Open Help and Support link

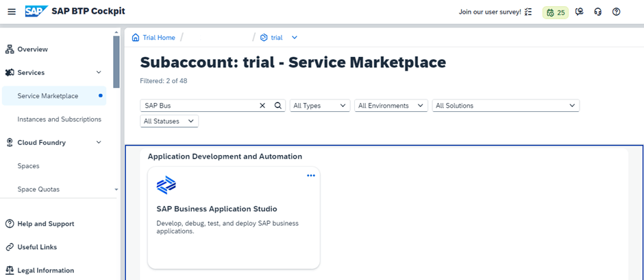click(x=46, y=224)
